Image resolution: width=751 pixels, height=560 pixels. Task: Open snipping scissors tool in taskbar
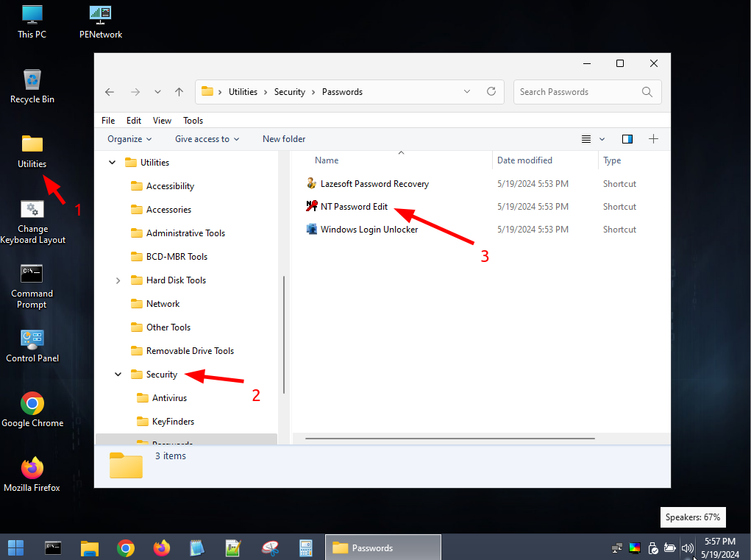(270, 547)
